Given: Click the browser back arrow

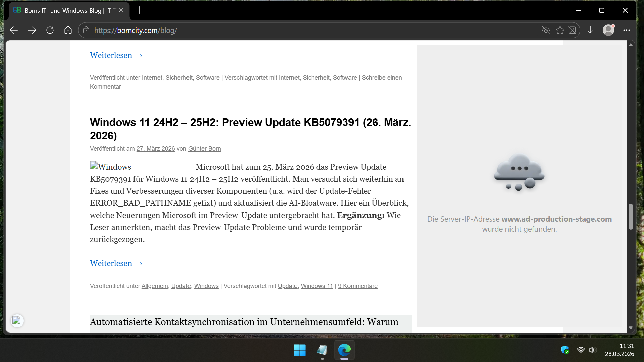Looking at the screenshot, I should pyautogui.click(x=14, y=31).
